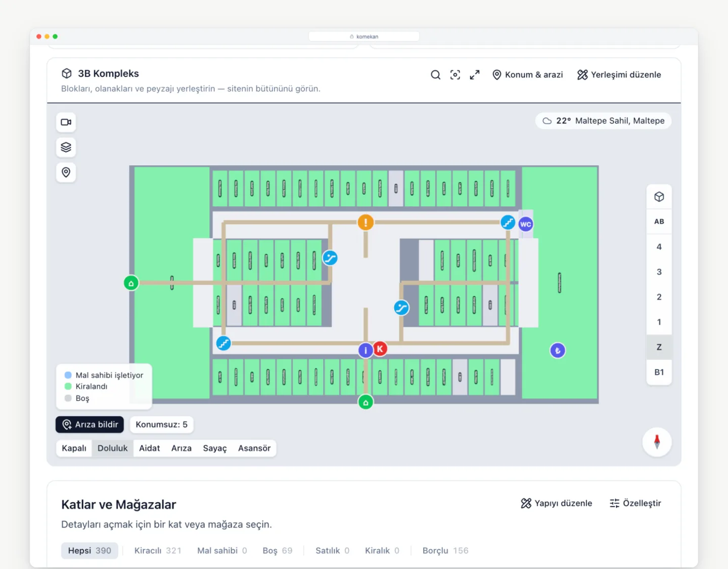728x569 pixels.
Task: Click the purple info marker
Action: [366, 350]
